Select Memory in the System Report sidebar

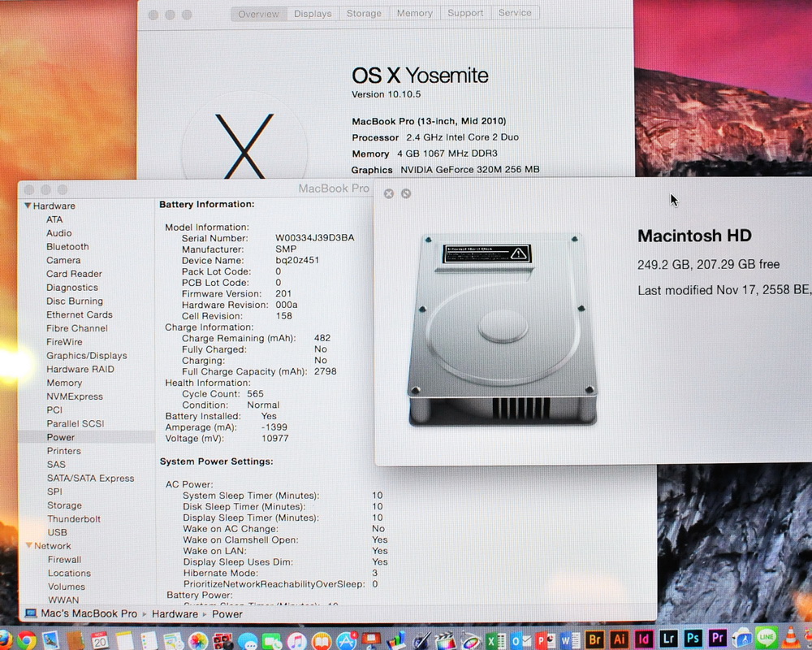(64, 383)
